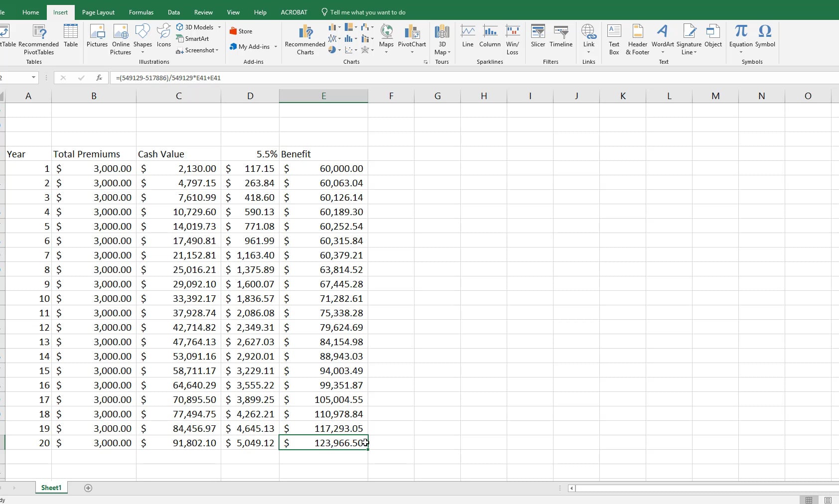Insert a Line sparkline
Screen dimensions: 839x504
(x=468, y=36)
